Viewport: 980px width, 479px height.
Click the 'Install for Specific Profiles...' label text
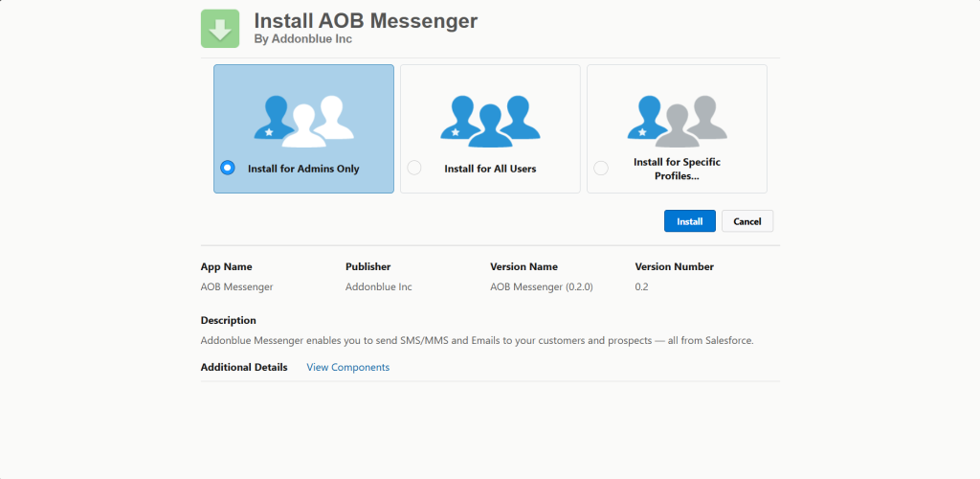677,169
